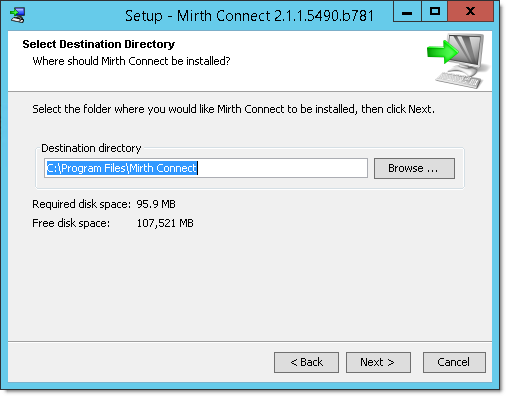Click the computer with green arrow graphic
506x396 pixels.
point(458,61)
